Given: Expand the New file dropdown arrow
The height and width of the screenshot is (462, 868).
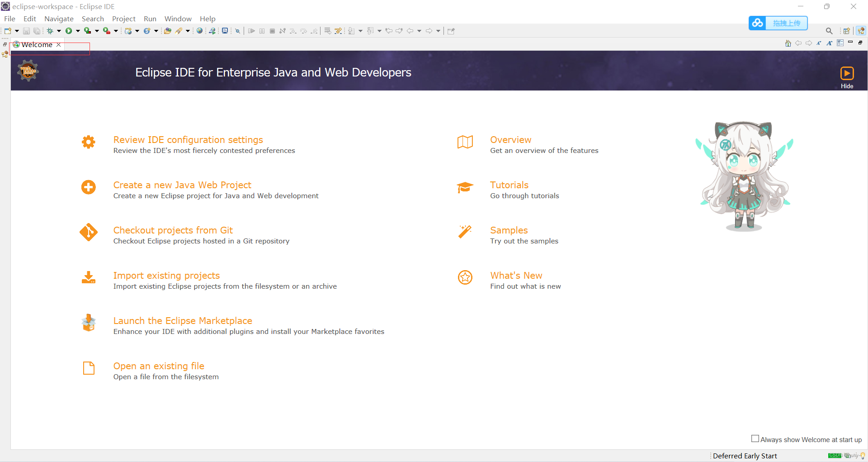Looking at the screenshot, I should (x=17, y=31).
